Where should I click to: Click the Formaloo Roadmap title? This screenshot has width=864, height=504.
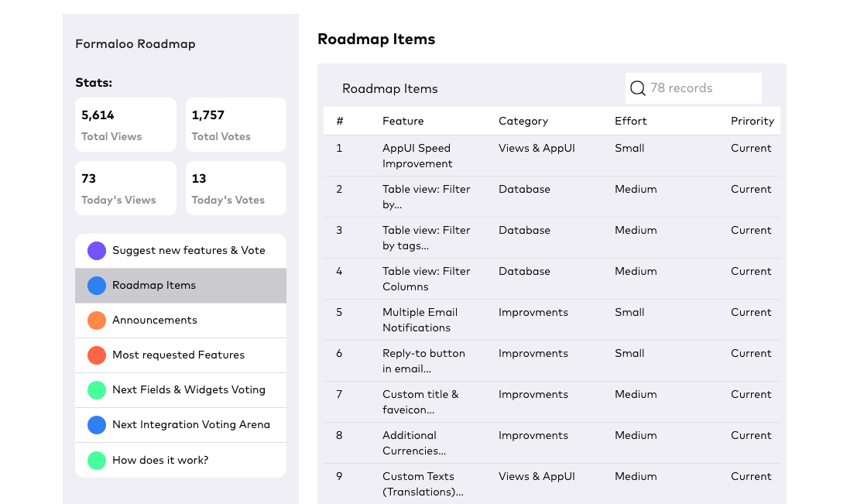[x=135, y=44]
